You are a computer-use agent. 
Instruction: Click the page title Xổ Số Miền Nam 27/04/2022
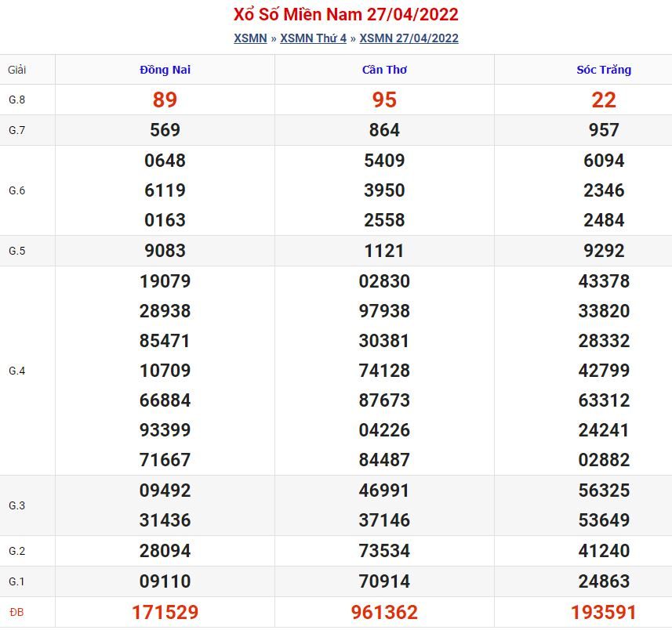[x=346, y=15]
